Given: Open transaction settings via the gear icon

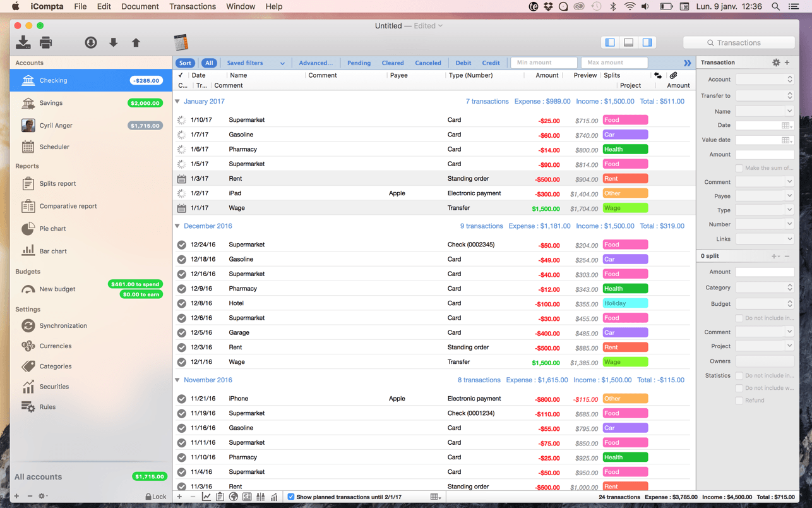Looking at the screenshot, I should (776, 62).
